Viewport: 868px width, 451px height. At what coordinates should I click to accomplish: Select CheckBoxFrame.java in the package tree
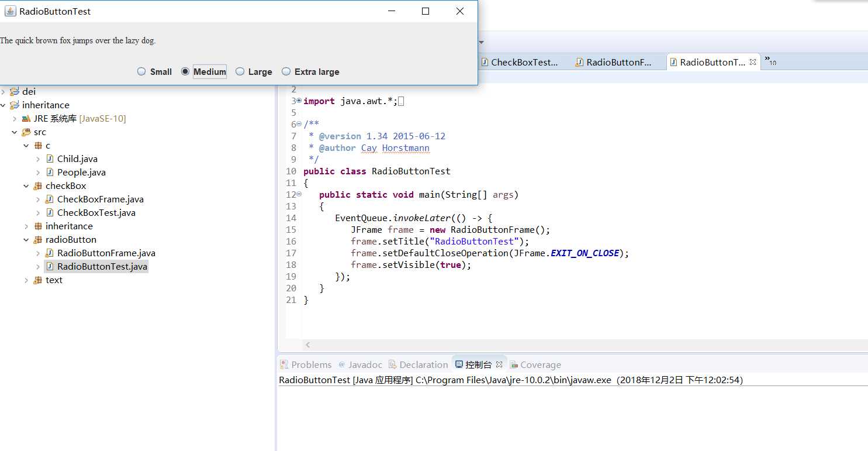coord(101,199)
